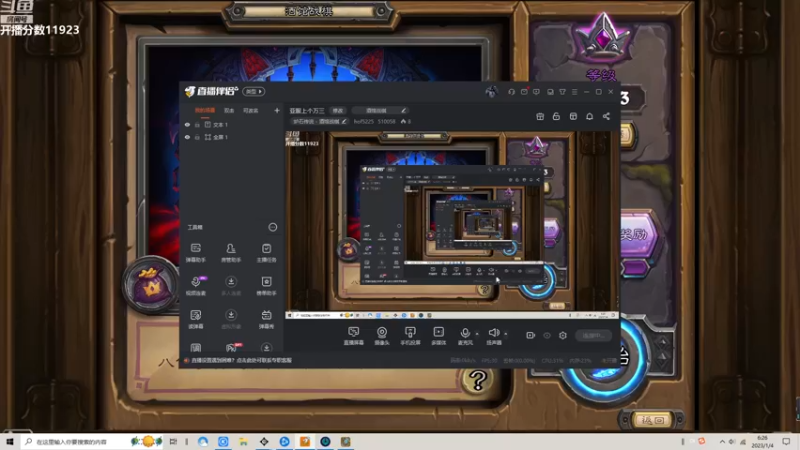This screenshot has width=800, height=450.
Task: Toggle lock on 文本 1 source
Action: [x=197, y=124]
